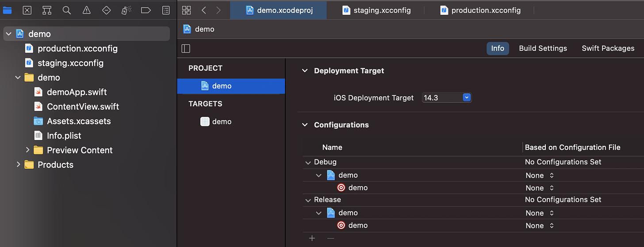The height and width of the screenshot is (247, 644).
Task: Select the demo project under PROJECT
Action: (231, 86)
